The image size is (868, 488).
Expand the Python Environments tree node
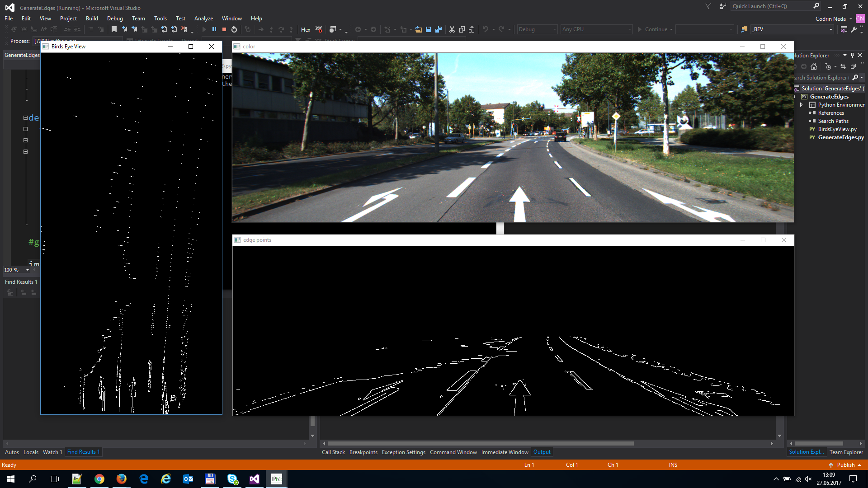click(x=802, y=105)
